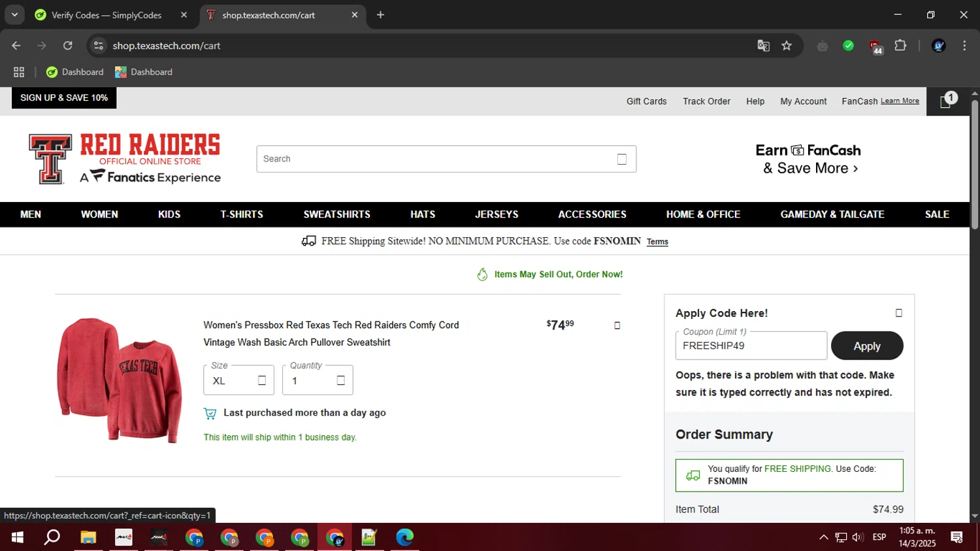
Task: Open the ACCESSORIES category menu
Action: point(592,214)
